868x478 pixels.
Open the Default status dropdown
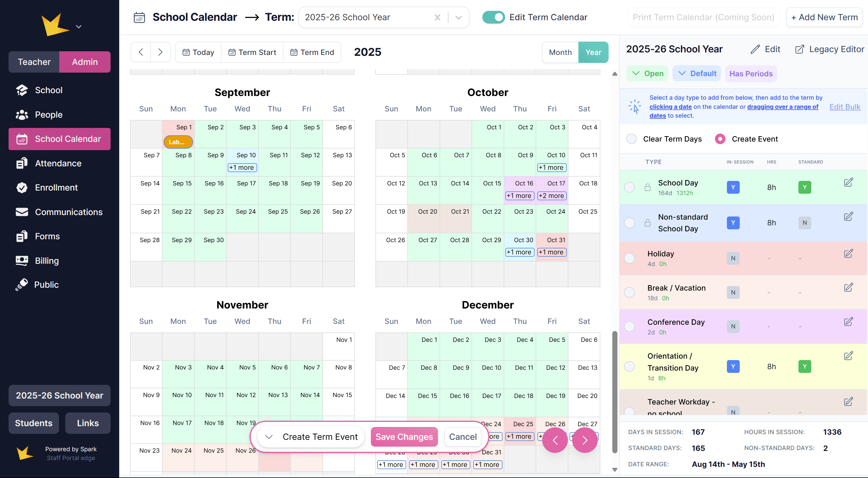[696, 73]
